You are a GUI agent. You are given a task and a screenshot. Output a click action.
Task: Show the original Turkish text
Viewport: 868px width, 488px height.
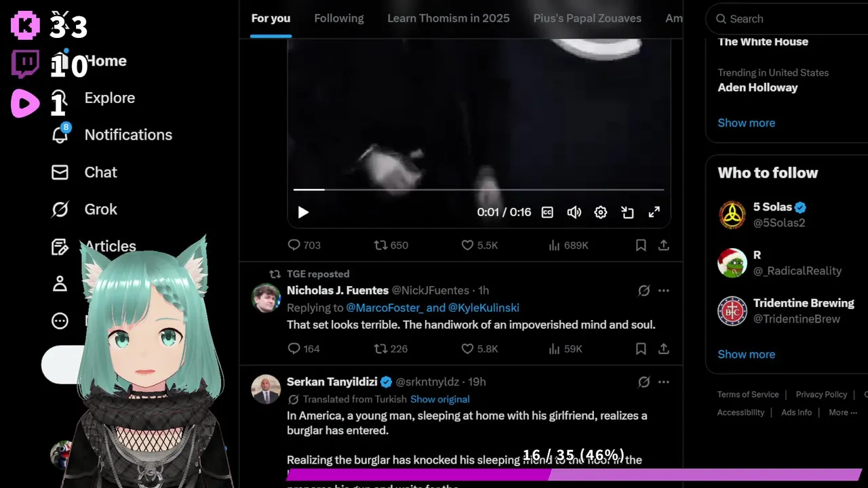point(439,399)
